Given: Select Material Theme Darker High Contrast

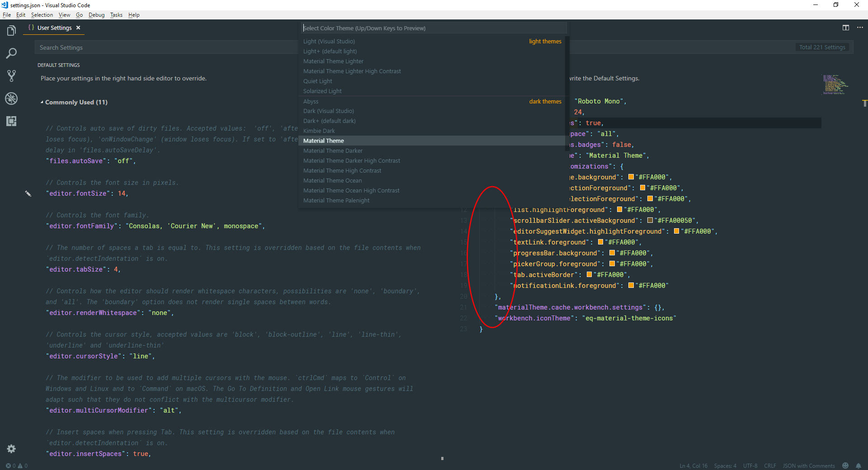Looking at the screenshot, I should click(432, 160).
